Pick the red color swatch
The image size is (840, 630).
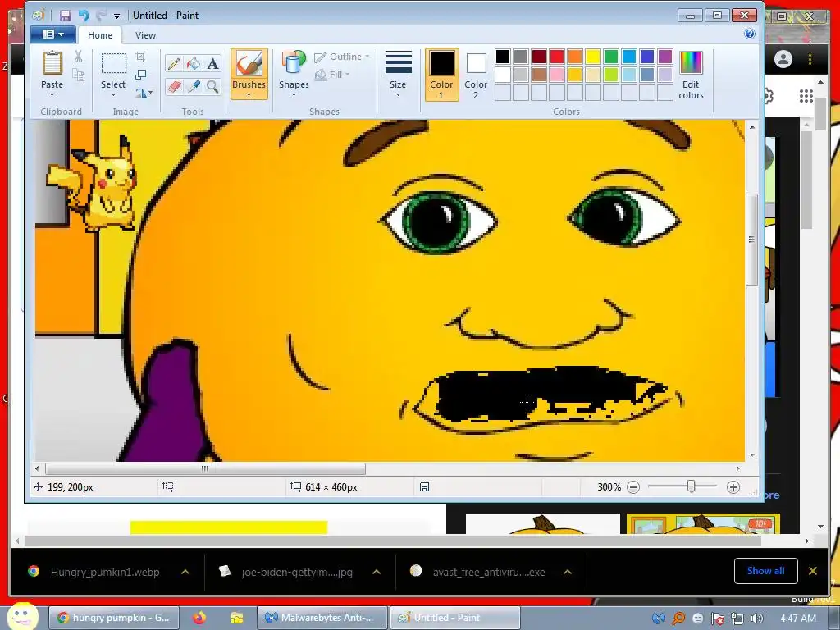click(x=557, y=57)
